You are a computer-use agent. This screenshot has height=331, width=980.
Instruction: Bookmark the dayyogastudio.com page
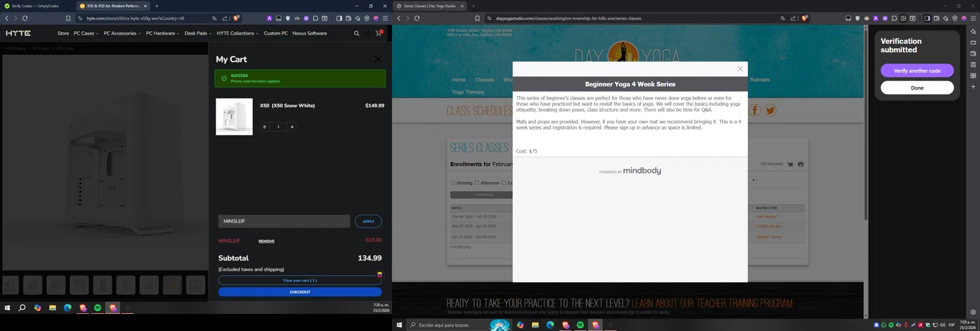[x=477, y=18]
